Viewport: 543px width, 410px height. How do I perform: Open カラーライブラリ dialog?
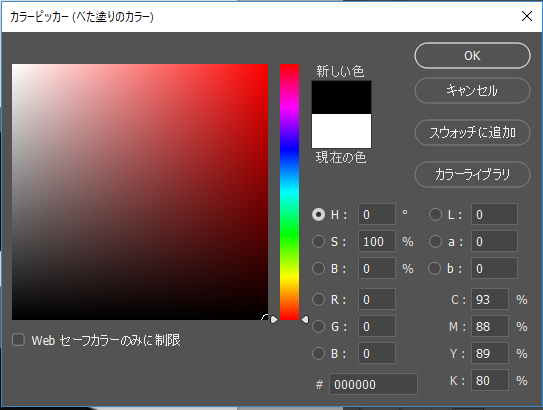(x=472, y=174)
